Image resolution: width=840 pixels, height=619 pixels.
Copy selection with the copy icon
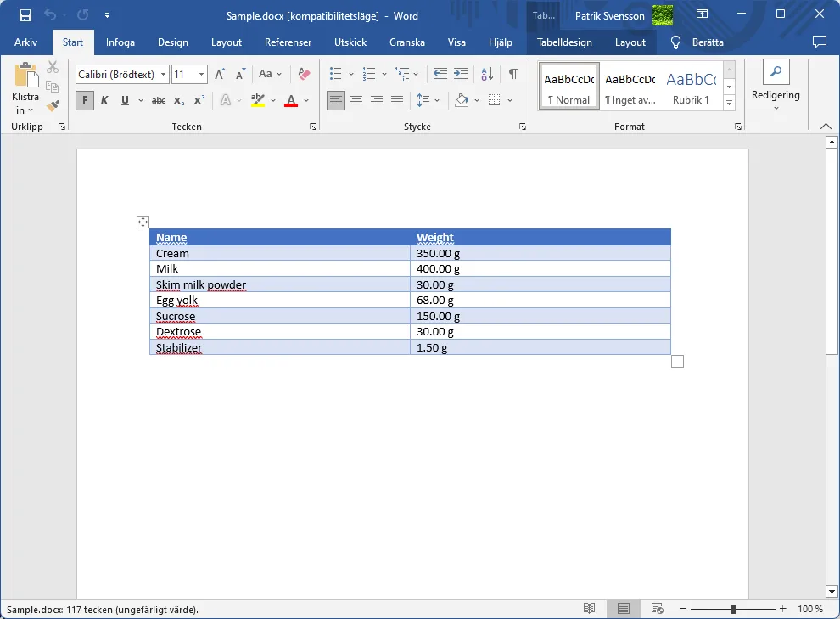point(53,87)
